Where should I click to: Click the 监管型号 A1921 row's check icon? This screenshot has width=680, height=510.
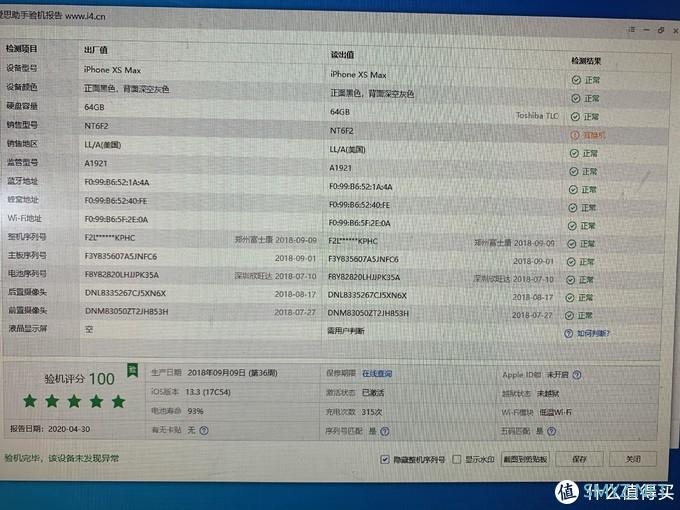pos(574,171)
